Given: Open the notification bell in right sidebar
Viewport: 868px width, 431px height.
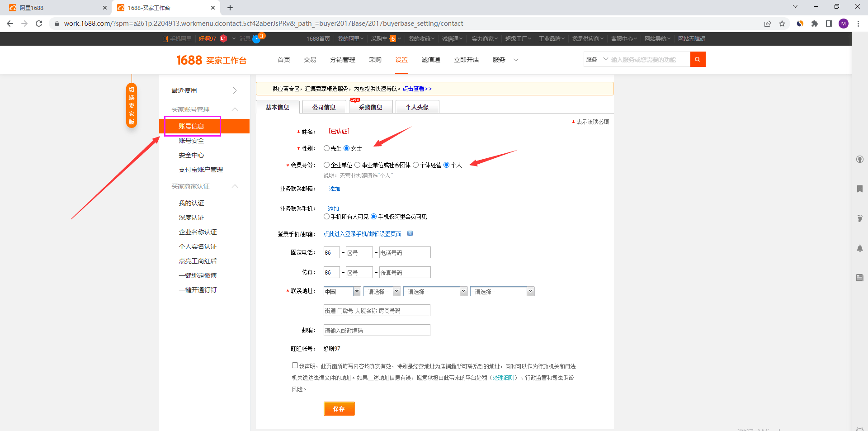Looking at the screenshot, I should coord(859,248).
